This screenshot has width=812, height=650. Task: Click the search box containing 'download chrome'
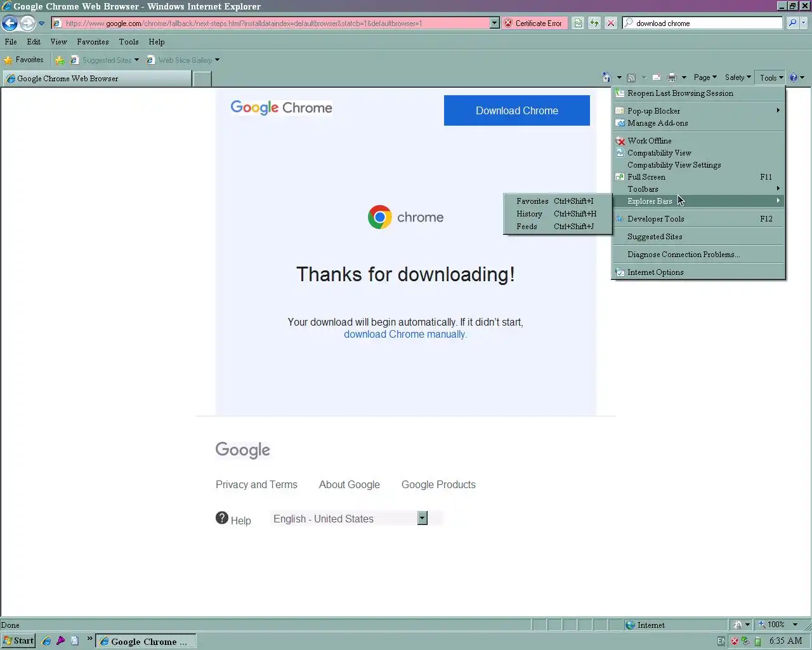pos(703,23)
